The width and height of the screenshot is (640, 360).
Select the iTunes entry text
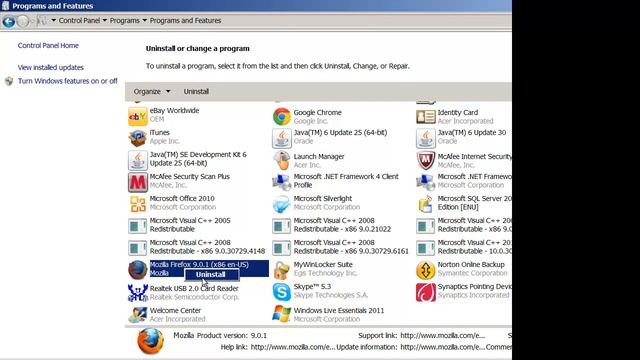[x=164, y=137]
